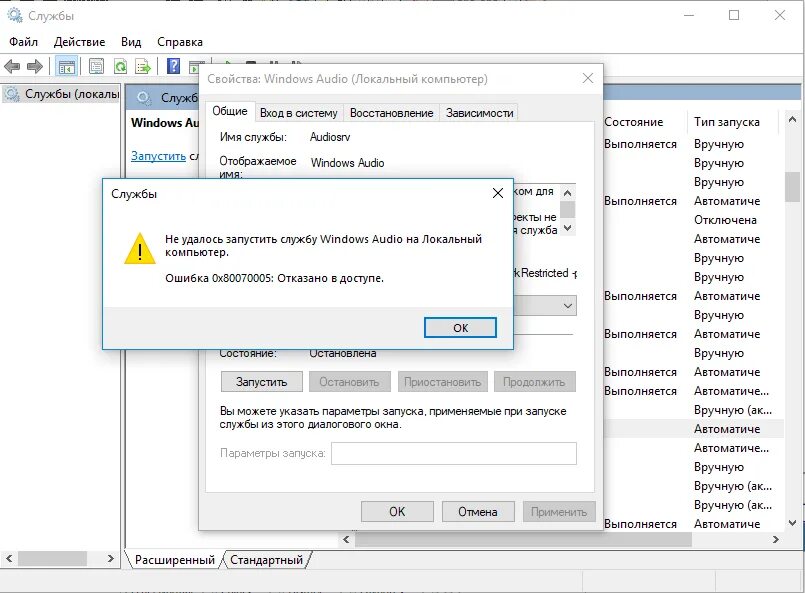This screenshot has width=805, height=593.
Task: Switch to the Восстановление tab
Action: coord(391,113)
